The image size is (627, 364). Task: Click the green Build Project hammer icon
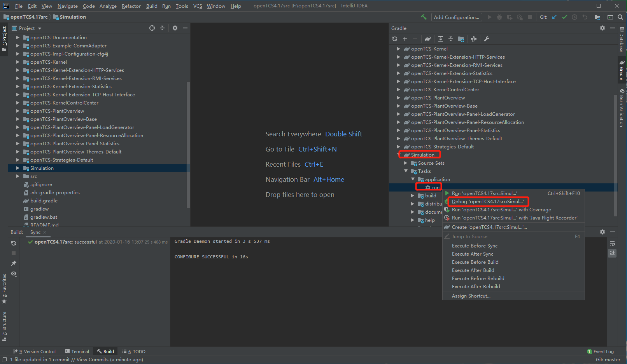424,17
